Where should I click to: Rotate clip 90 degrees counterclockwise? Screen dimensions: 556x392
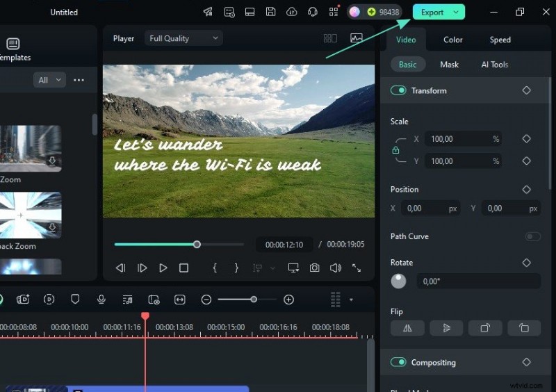(524, 328)
